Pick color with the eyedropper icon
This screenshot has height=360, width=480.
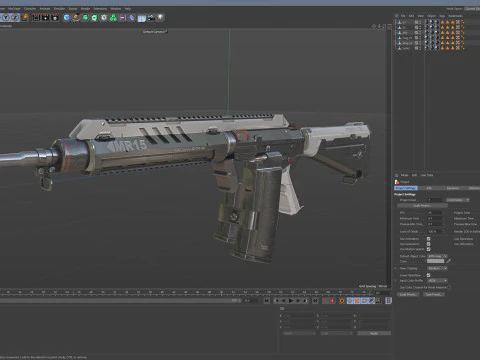pyautogui.click(x=449, y=261)
